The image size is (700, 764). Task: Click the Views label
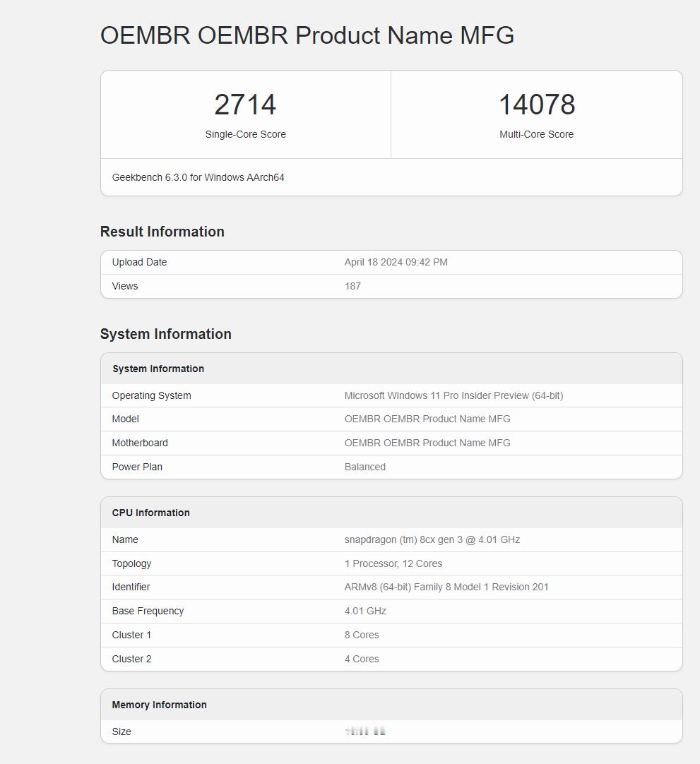click(x=125, y=286)
